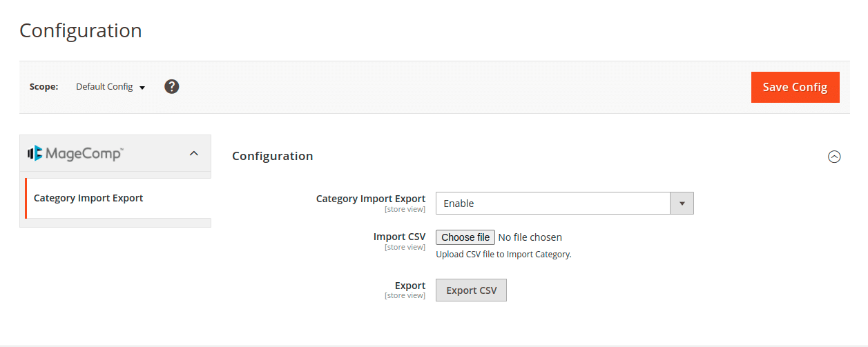The width and height of the screenshot is (868, 347).
Task: Click the help question mark icon
Action: point(172,87)
